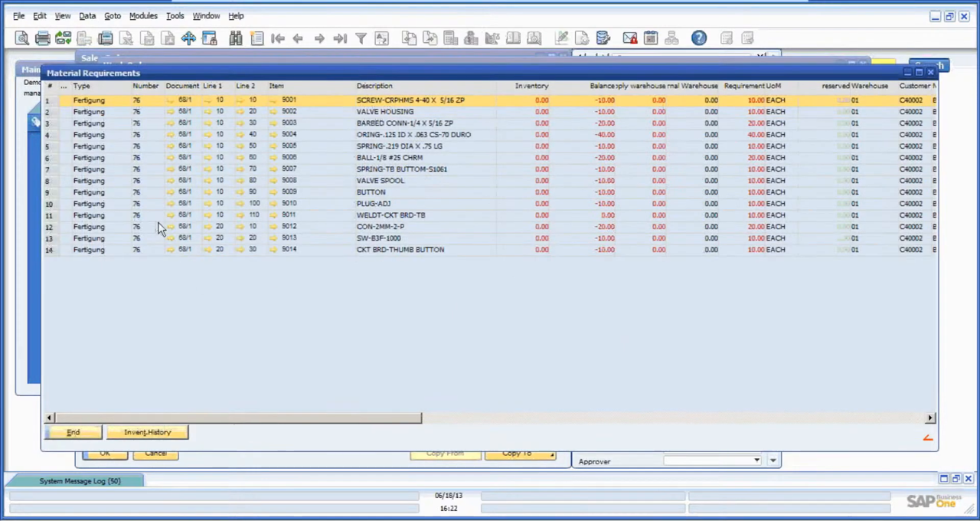Open the Calendar toolbar icon
The height and width of the screenshot is (521, 980).
point(651,38)
